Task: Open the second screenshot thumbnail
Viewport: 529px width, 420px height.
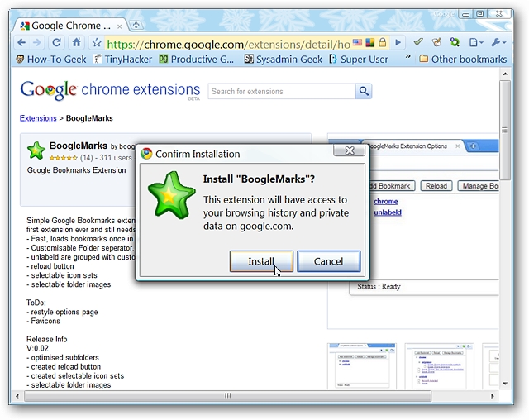Action: point(439,366)
